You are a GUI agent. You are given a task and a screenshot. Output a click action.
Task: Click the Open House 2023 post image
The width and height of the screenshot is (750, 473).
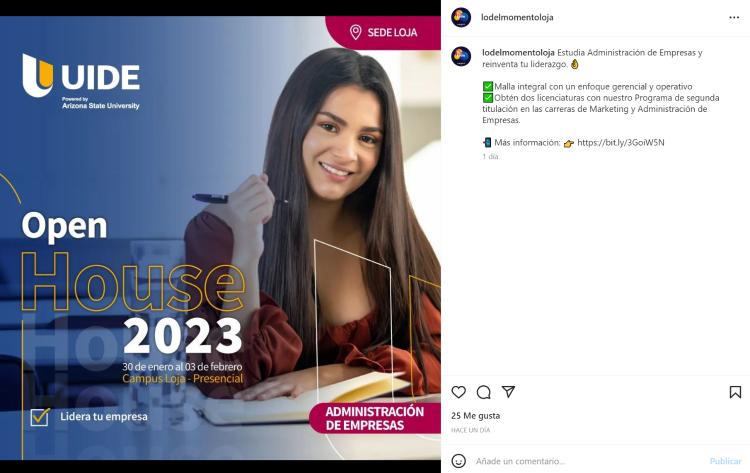click(x=220, y=238)
